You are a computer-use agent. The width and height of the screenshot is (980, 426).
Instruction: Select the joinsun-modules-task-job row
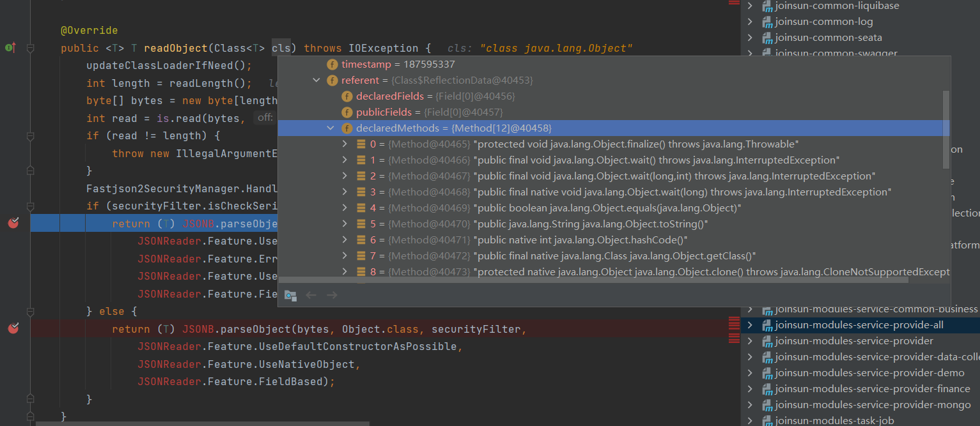860,420
